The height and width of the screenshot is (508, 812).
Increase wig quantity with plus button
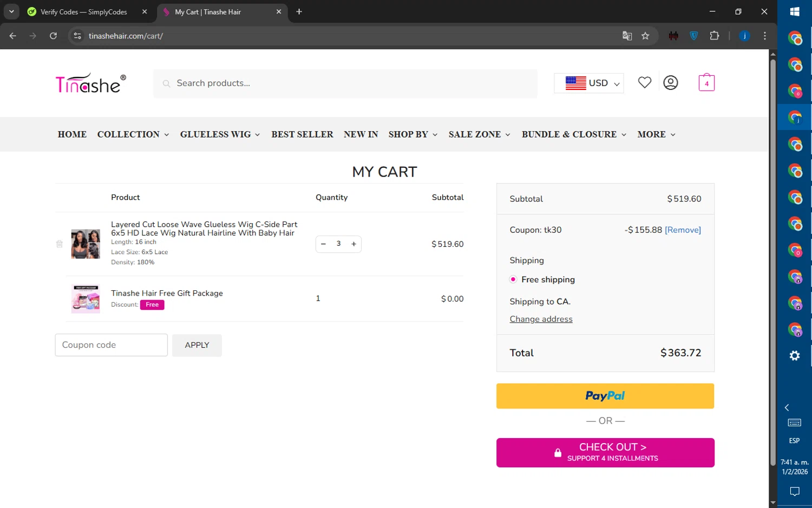353,244
